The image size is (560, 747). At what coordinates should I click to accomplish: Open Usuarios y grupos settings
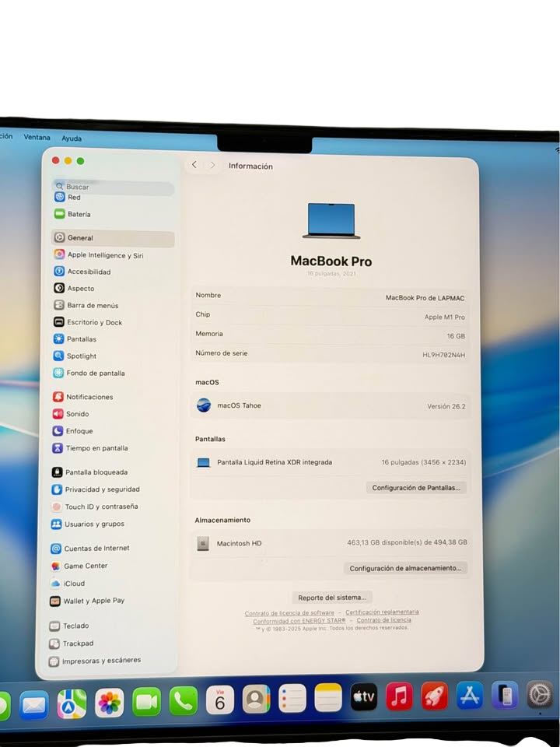point(88,524)
